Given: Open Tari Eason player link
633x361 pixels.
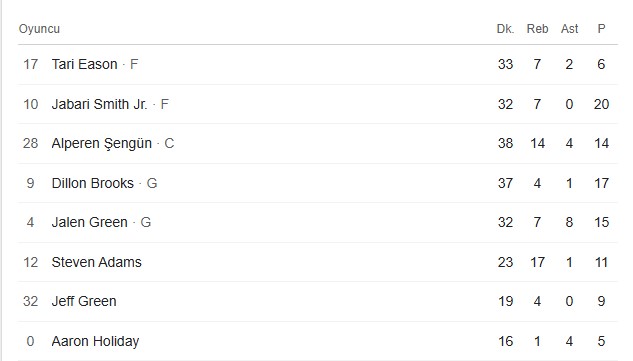Looking at the screenshot, I should (x=84, y=64).
